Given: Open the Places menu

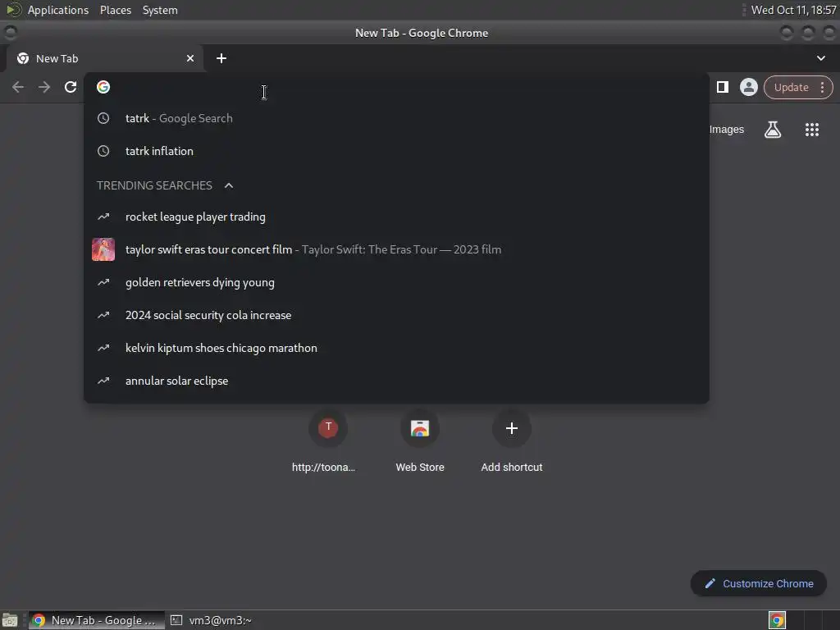Looking at the screenshot, I should coord(115,10).
